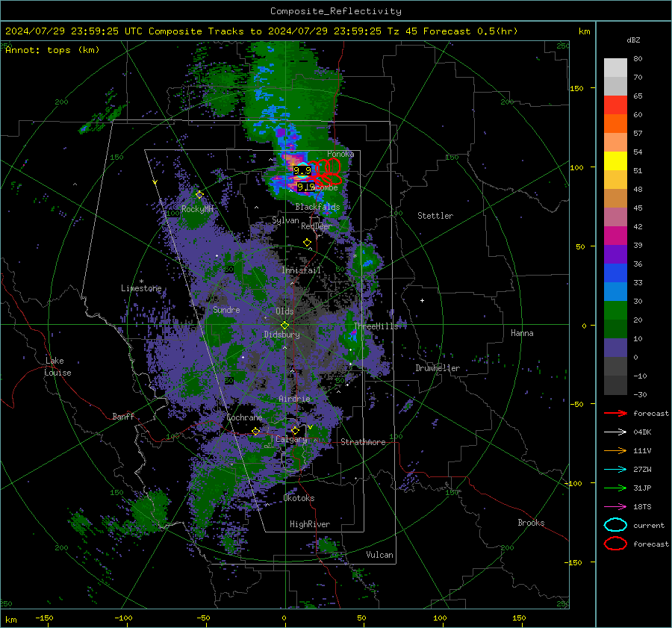
Task: Pick the blue 33-36 dBZ swatch
Action: [x=615, y=273]
